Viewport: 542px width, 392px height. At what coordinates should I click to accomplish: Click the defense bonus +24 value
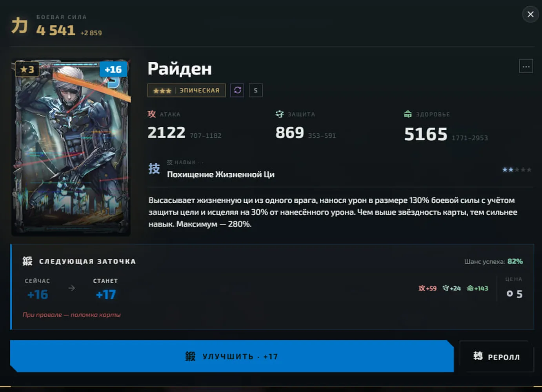click(452, 288)
